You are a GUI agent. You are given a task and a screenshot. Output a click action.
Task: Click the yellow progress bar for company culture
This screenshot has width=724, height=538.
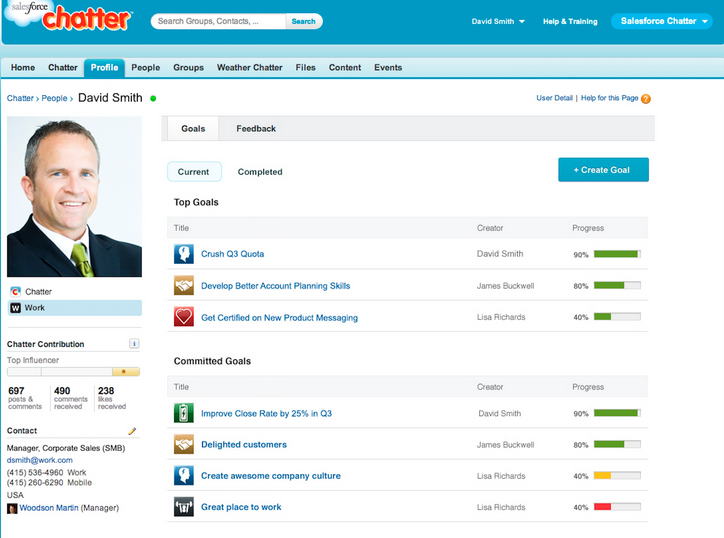617,475
